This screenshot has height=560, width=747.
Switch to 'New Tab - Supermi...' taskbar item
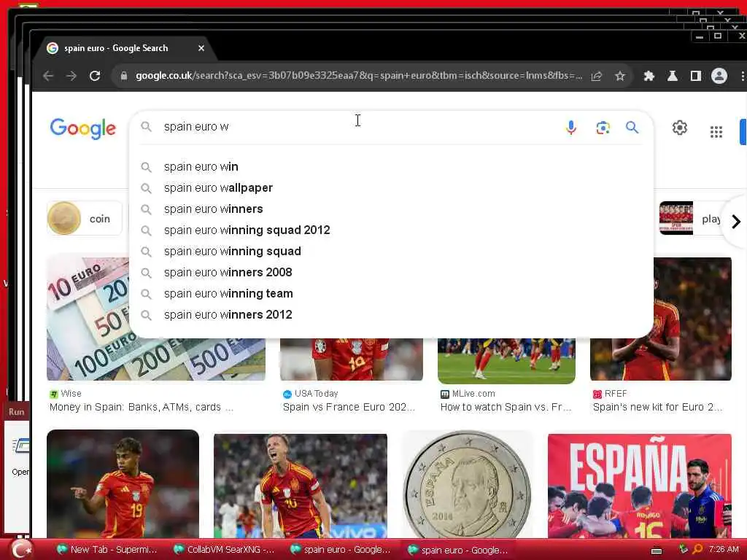tap(107, 550)
